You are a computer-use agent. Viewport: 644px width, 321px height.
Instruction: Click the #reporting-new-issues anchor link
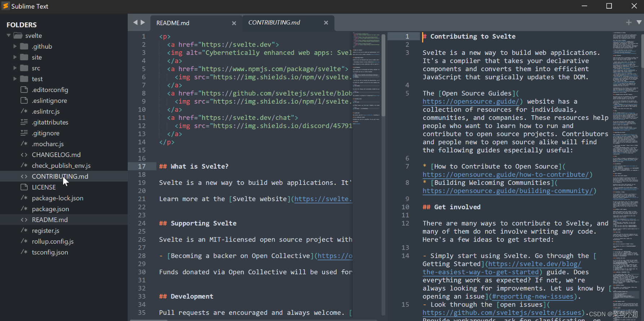(533, 296)
